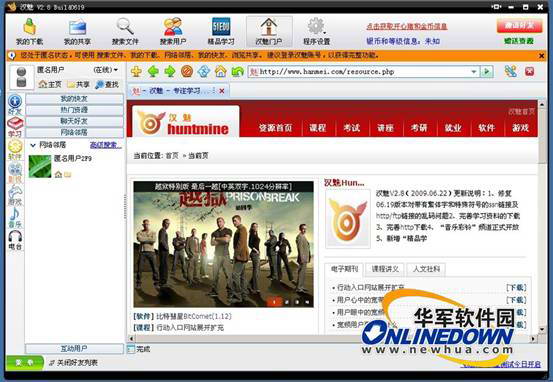Refresh the page using blue icon

pos(204,72)
